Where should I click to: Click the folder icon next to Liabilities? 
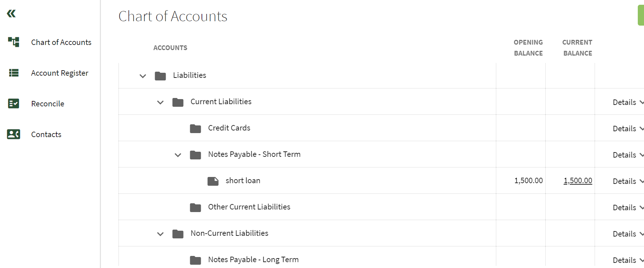pos(160,75)
